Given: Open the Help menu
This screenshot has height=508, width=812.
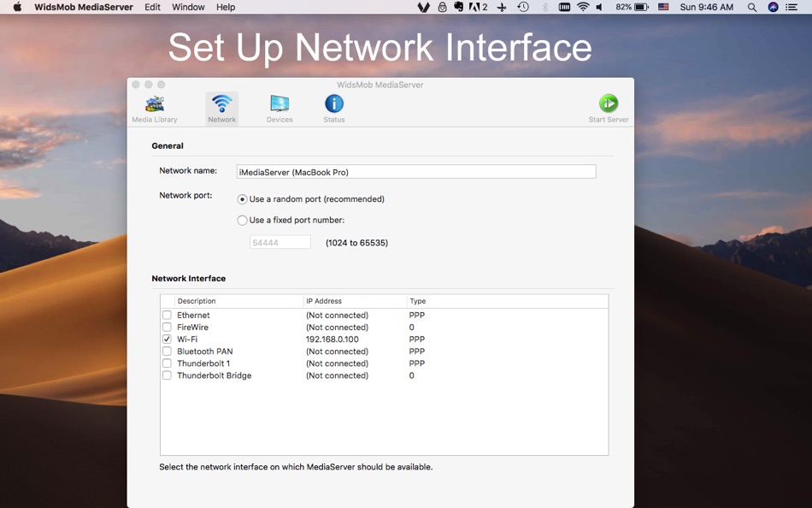Looking at the screenshot, I should tap(226, 7).
